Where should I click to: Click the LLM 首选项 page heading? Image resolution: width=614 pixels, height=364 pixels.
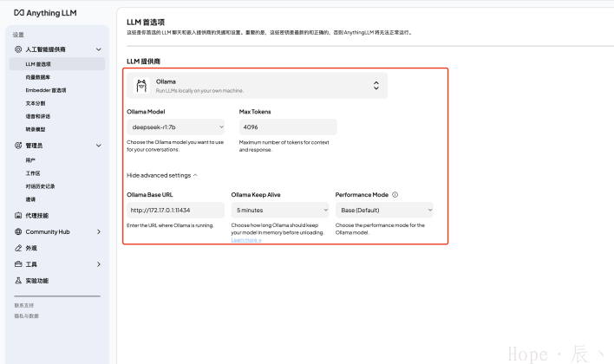146,23
